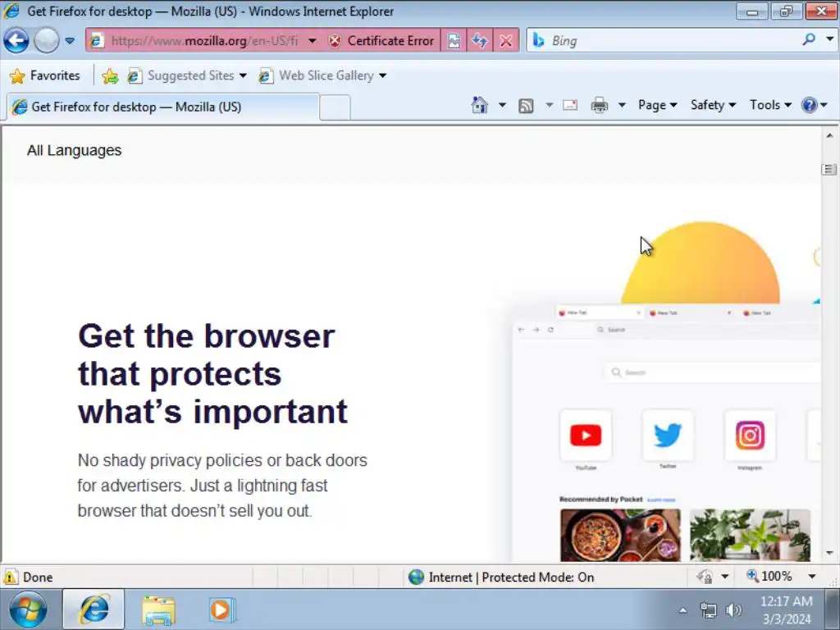Refresh the page with the Refresh icon
Image resolution: width=840 pixels, height=630 pixels.
[x=480, y=41]
